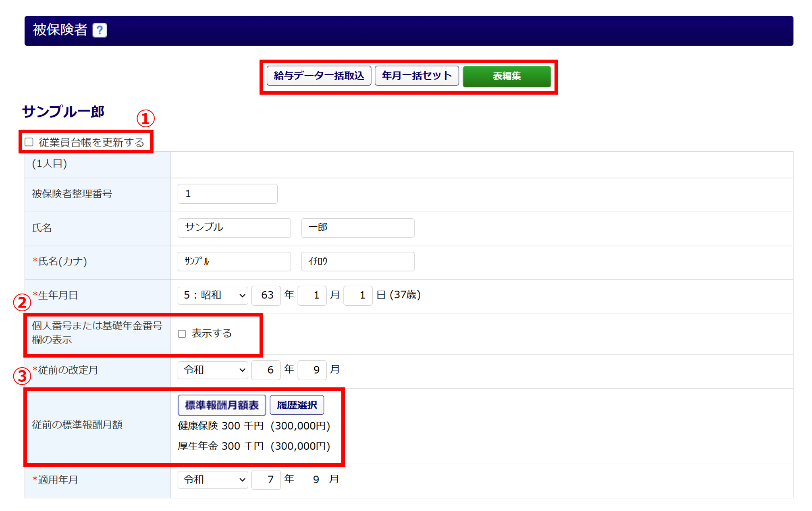
Task: Click the last name field containing サンプル
Action: coord(234,228)
